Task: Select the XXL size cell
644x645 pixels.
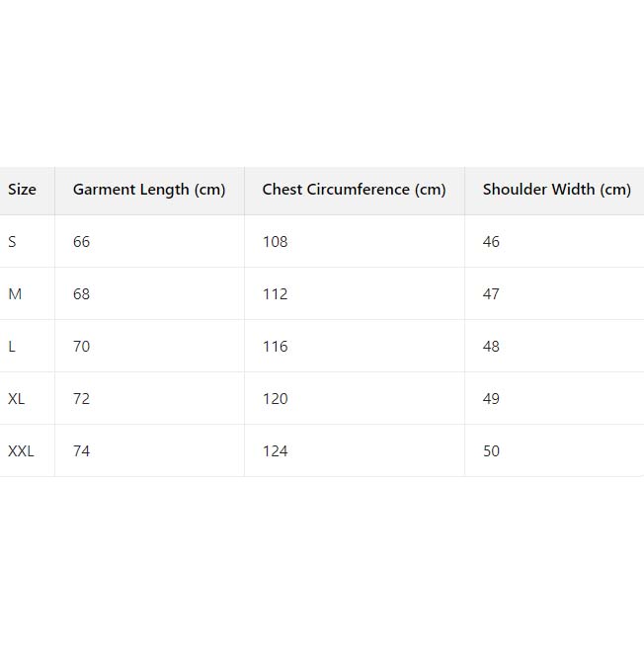Action: [x=21, y=451]
